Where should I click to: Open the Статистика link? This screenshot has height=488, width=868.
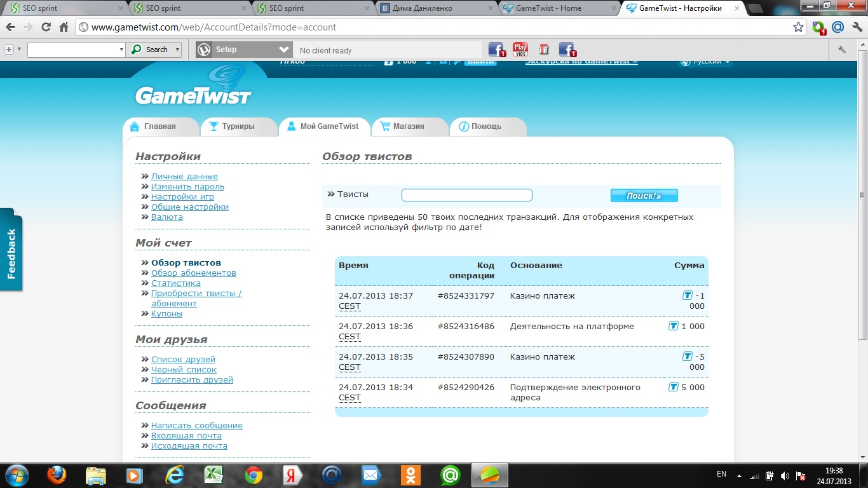176,283
